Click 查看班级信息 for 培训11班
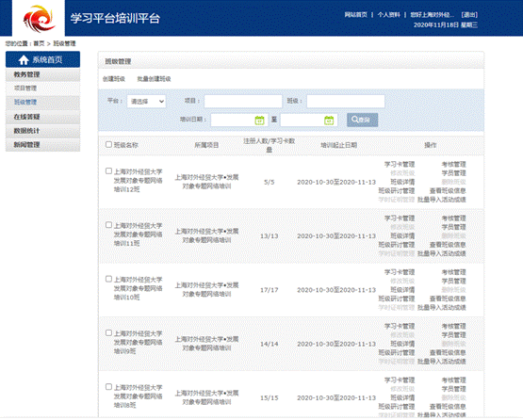The image size is (523, 420). click(x=448, y=245)
